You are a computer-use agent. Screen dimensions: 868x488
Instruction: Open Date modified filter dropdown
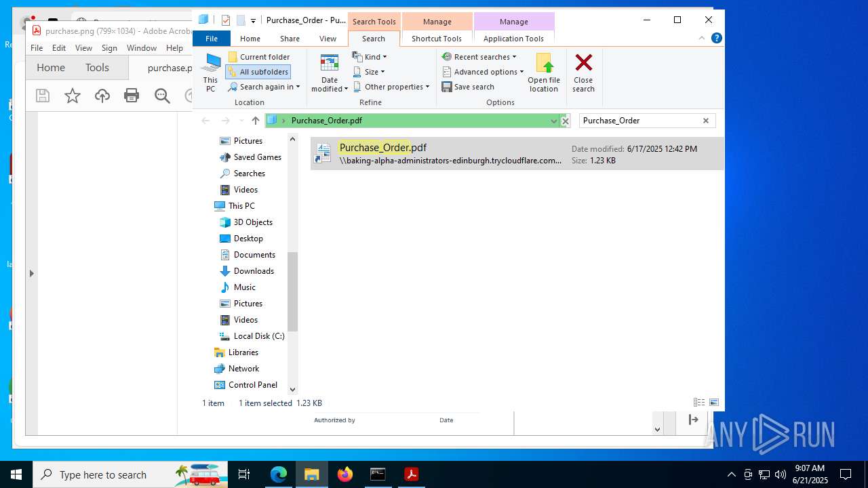(330, 73)
